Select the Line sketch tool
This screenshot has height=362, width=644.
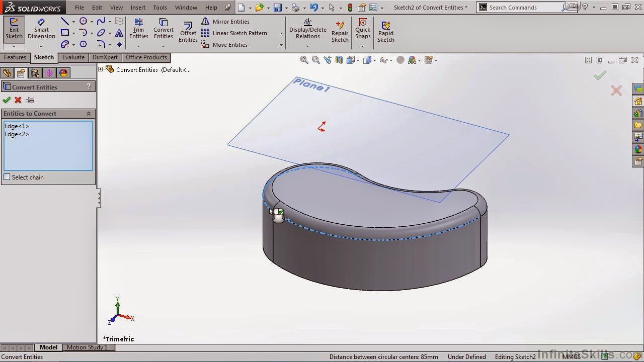(x=65, y=21)
